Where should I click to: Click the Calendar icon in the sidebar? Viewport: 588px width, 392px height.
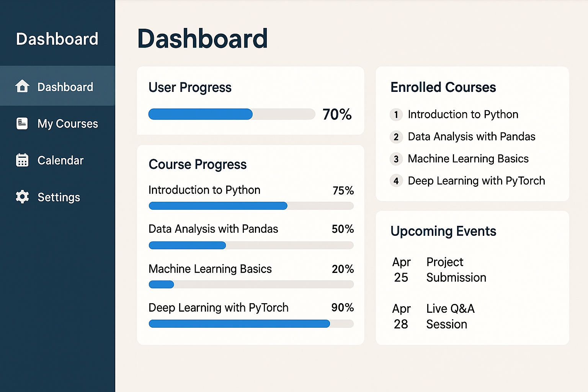click(x=22, y=160)
